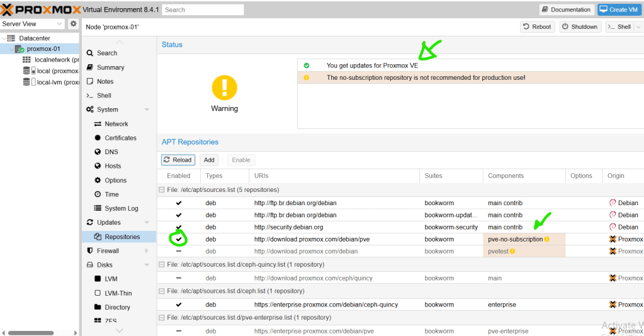Click the Reload repositories button

point(178,160)
